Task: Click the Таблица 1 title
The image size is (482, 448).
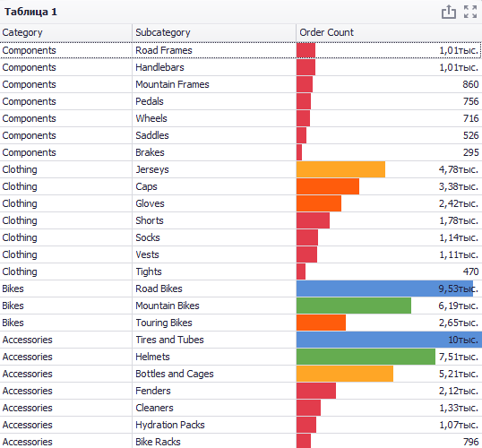Action: click(30, 12)
